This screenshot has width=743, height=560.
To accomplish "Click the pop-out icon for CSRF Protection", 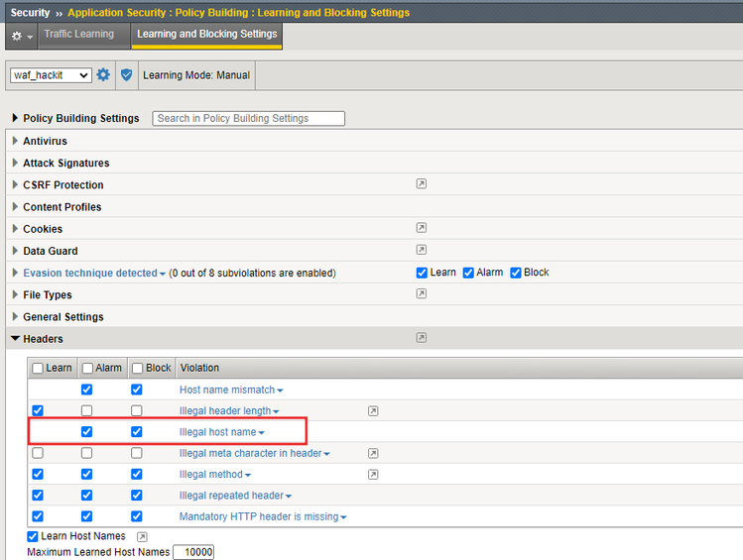I will pyautogui.click(x=422, y=184).
